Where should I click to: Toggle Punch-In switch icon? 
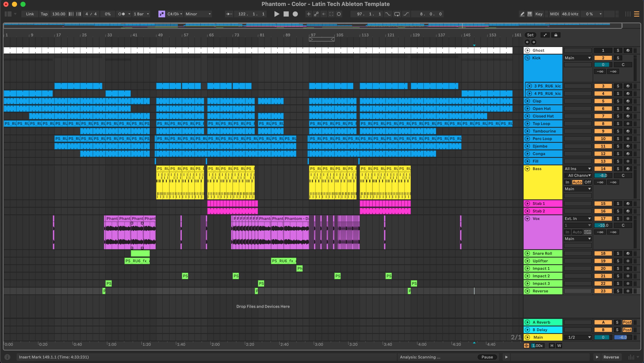[x=388, y=14]
